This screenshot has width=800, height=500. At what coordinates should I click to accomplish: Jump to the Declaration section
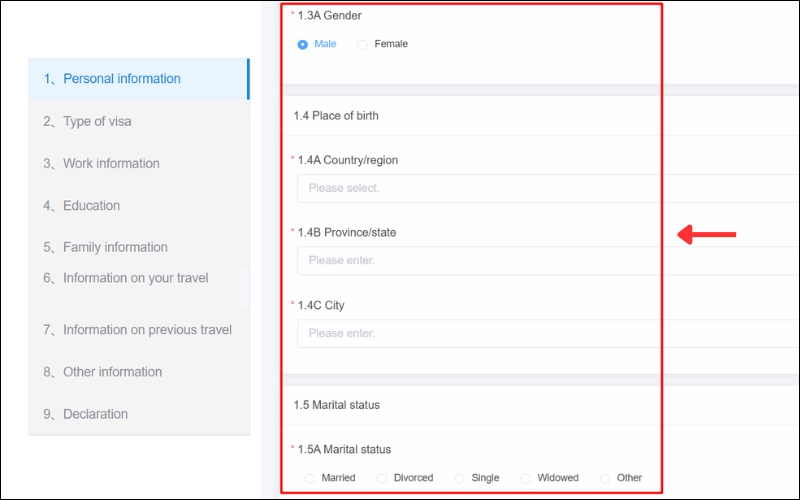pos(95,414)
